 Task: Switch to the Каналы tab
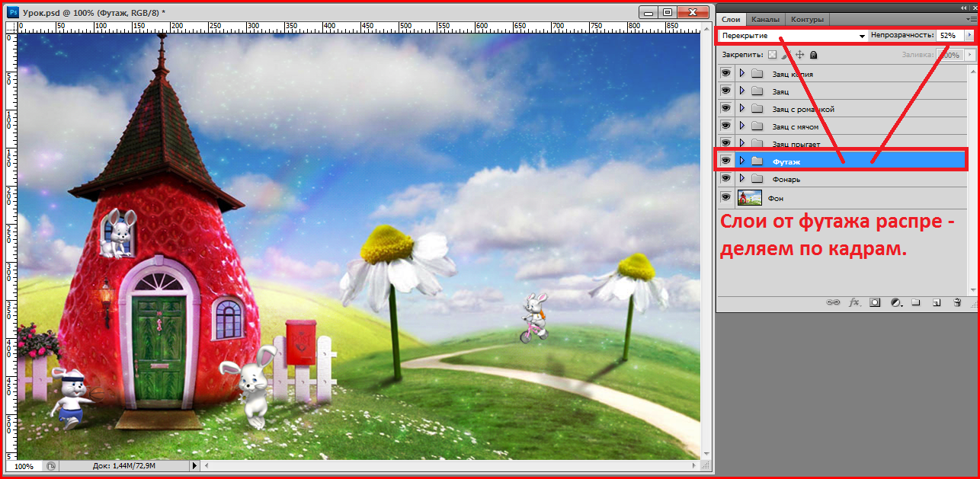765,19
